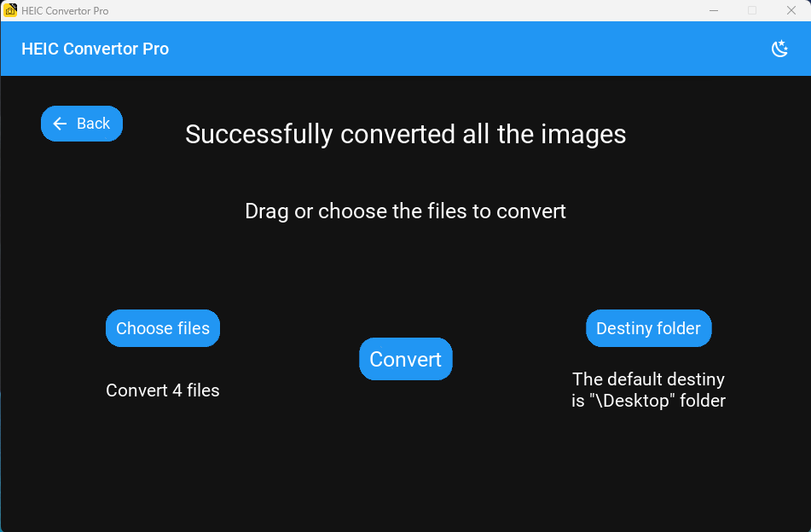Close the HEIC Convertor Pro window
The height and width of the screenshot is (532, 811).
click(x=791, y=10)
